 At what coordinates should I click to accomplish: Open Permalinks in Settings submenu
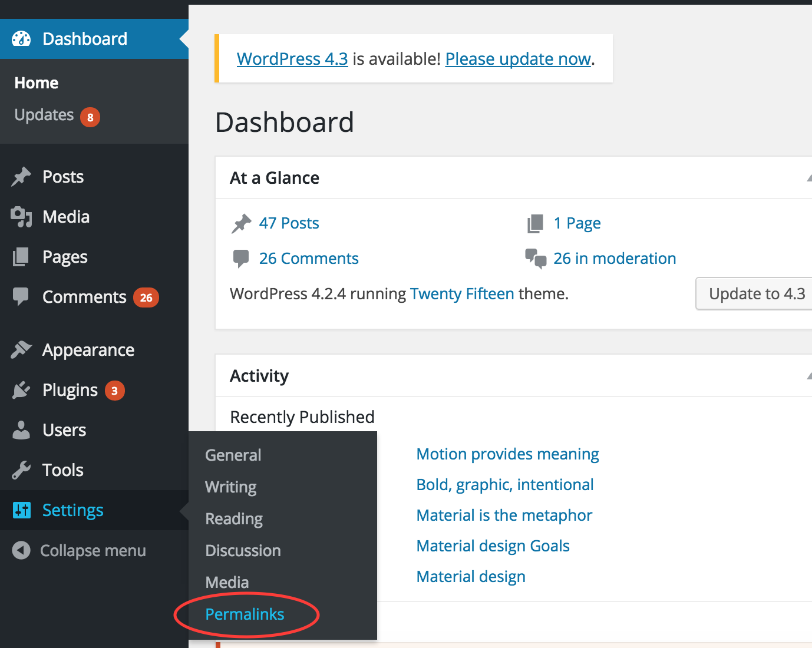[x=245, y=614]
